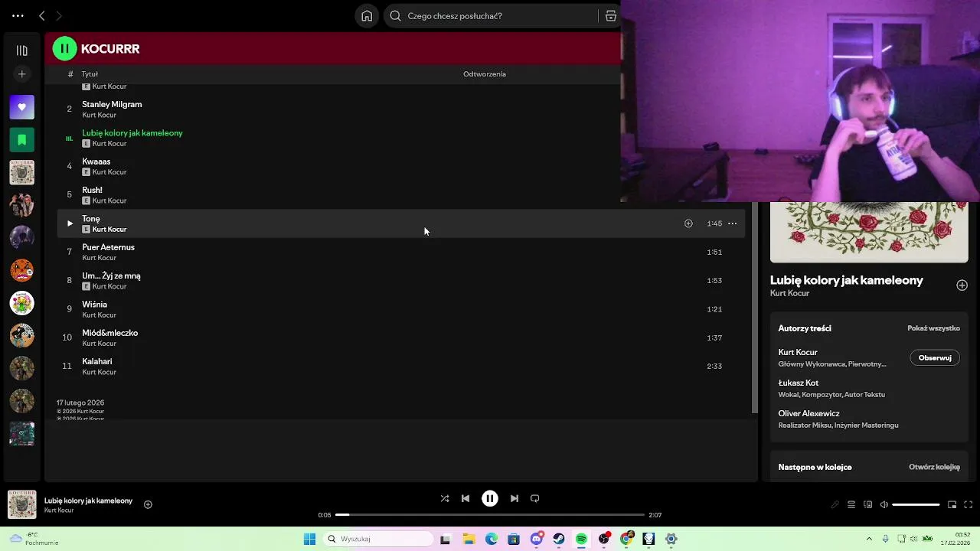Image resolution: width=980 pixels, height=551 pixels.
Task: Select the track 'Kwaaas'
Action: (x=96, y=161)
